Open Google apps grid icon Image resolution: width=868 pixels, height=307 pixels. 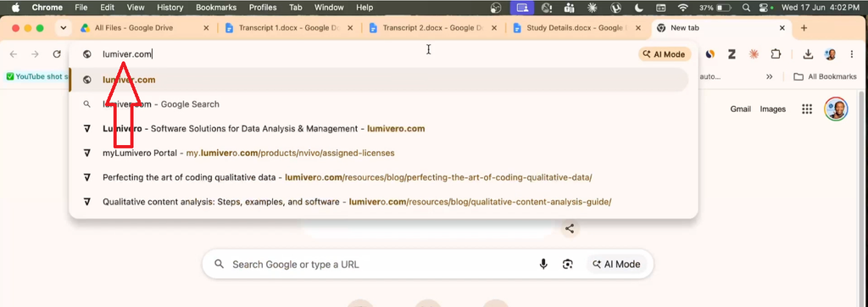(x=807, y=109)
